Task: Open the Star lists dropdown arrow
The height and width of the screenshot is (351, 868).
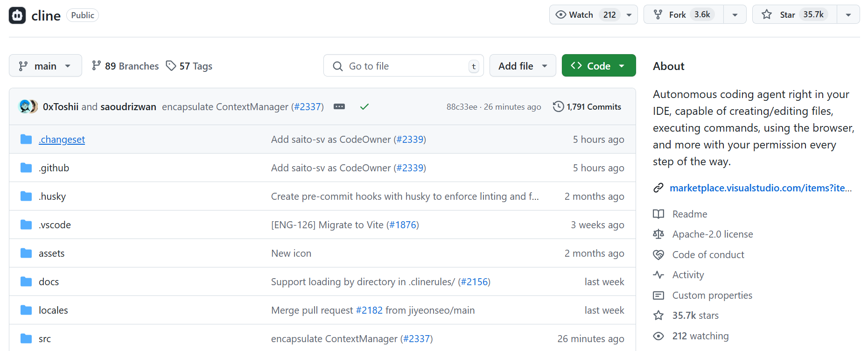Action: [848, 15]
